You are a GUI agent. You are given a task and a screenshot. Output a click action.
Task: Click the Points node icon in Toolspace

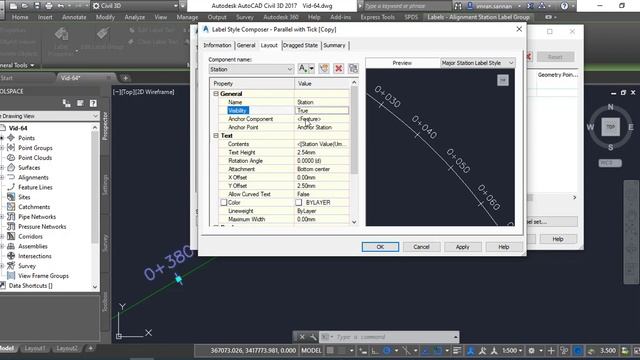coord(11,138)
